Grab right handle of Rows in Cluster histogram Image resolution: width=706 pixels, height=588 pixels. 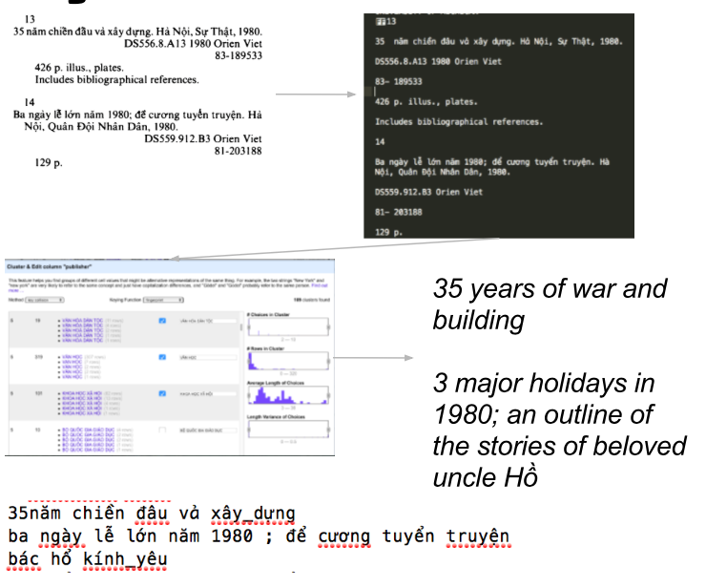pyautogui.click(x=326, y=363)
